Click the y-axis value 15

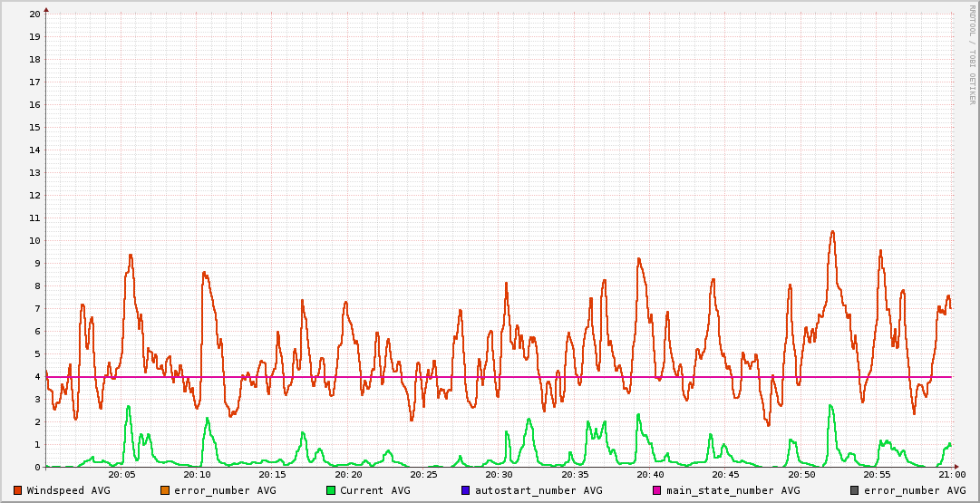point(35,128)
